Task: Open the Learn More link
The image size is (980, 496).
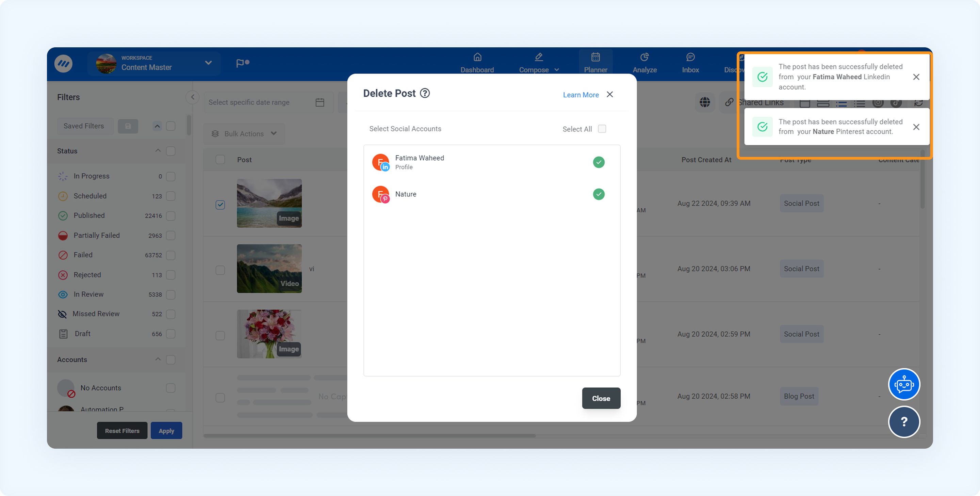Action: click(581, 95)
